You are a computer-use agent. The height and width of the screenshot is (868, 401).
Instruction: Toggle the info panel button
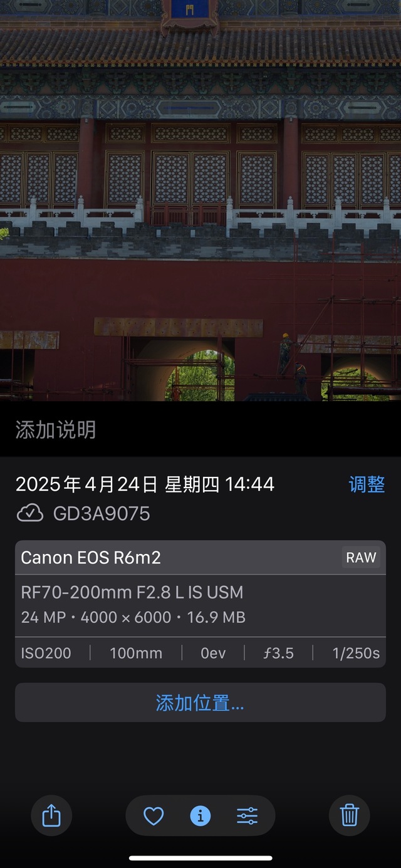tap(200, 815)
